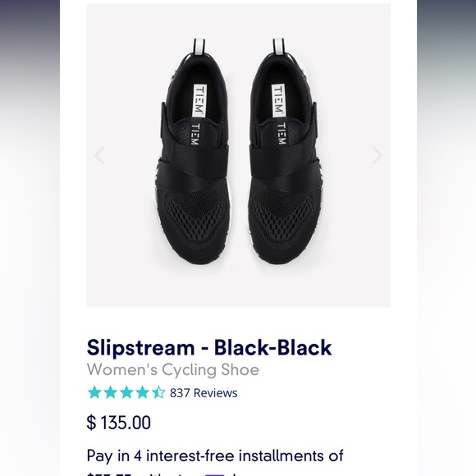Click the TIEM insole label of right shoe
This screenshot has width=476, height=476.
pos(277,101)
